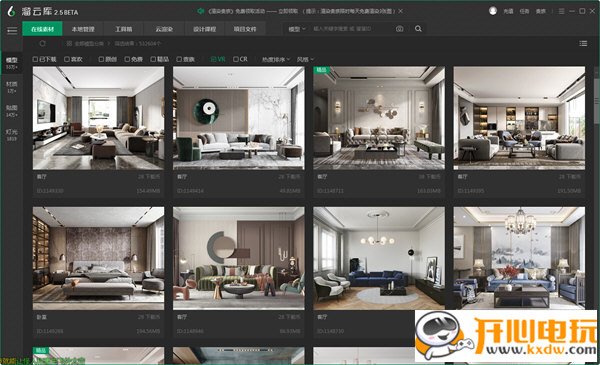The image size is (600, 365).
Task: Open the user avatar profile
Action: pos(493,11)
